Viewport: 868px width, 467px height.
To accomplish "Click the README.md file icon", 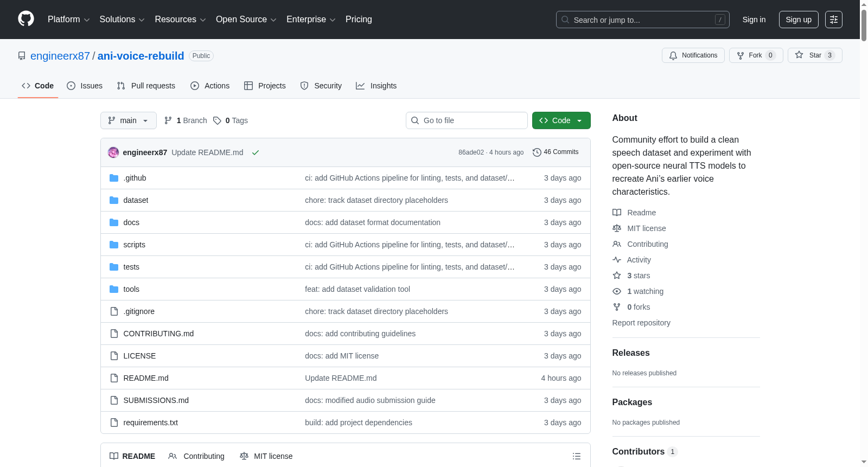I will pos(114,378).
